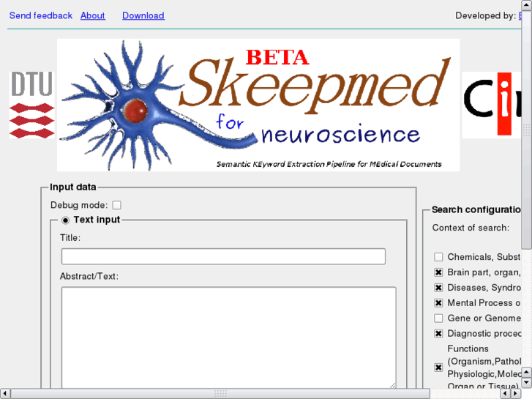Click the vertical scrollbar thumb
The width and height of the screenshot is (532, 399).
pos(527,130)
